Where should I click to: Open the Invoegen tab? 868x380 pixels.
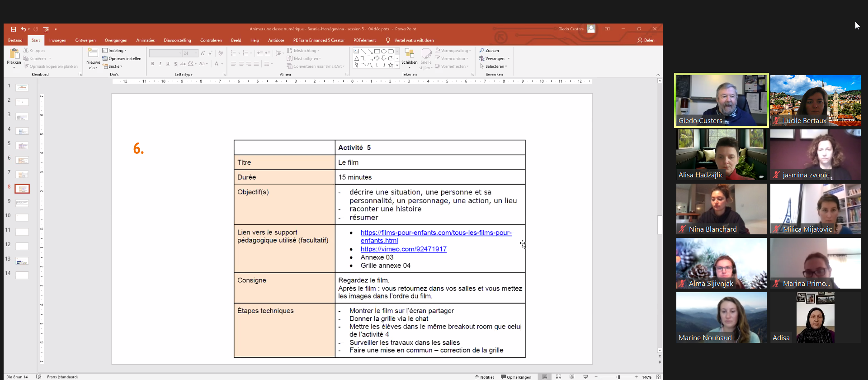coord(57,40)
